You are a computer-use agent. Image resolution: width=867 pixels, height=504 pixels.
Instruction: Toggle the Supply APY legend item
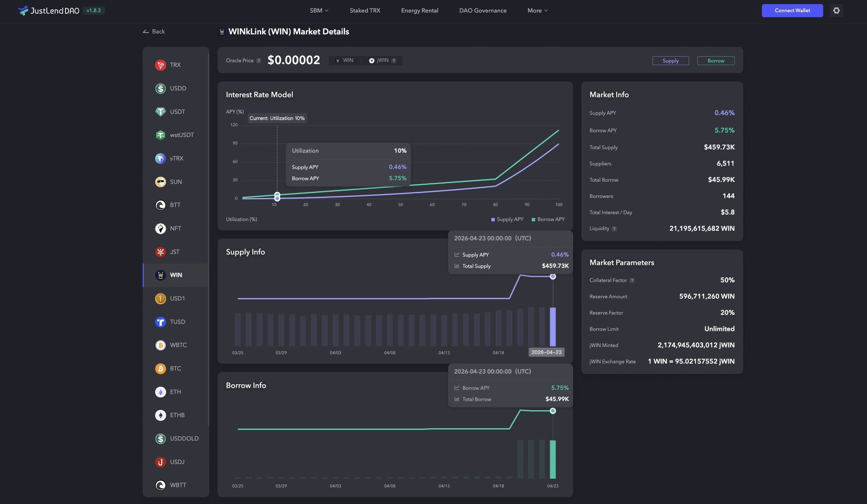click(507, 220)
